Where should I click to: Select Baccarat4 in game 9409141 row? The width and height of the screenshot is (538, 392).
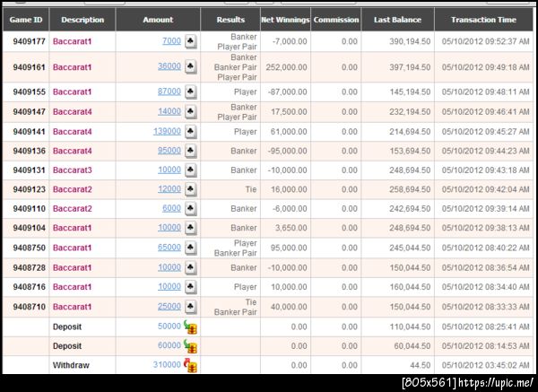pyautogui.click(x=73, y=132)
